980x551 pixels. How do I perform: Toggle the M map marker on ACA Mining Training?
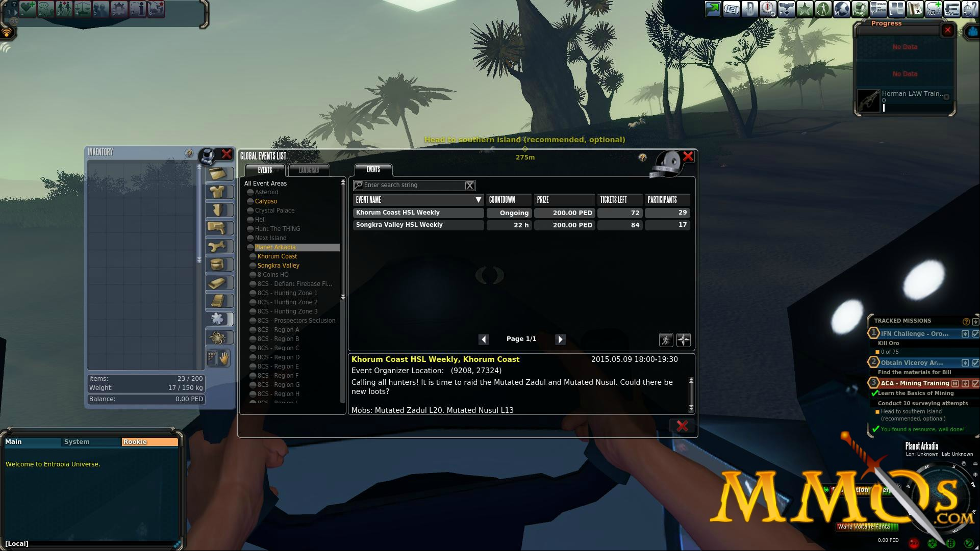[x=955, y=383]
